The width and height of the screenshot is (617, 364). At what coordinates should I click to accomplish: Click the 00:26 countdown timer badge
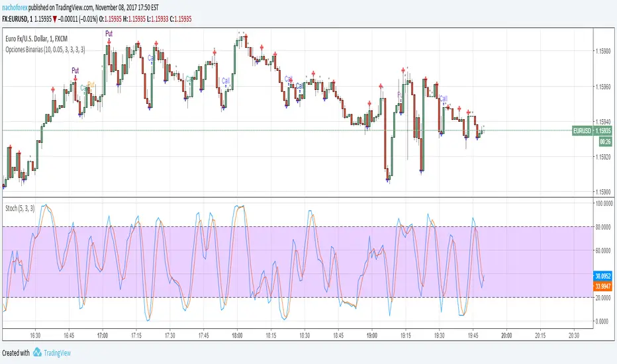pos(605,142)
